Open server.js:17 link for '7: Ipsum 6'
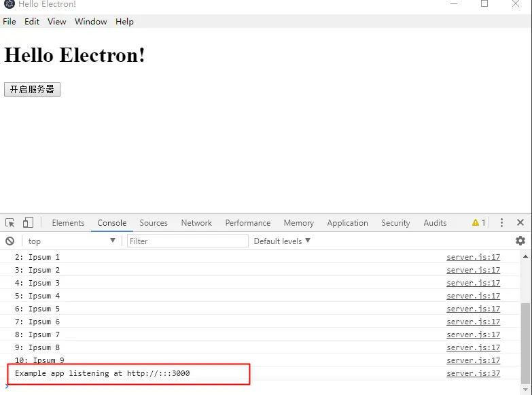 coord(474,322)
